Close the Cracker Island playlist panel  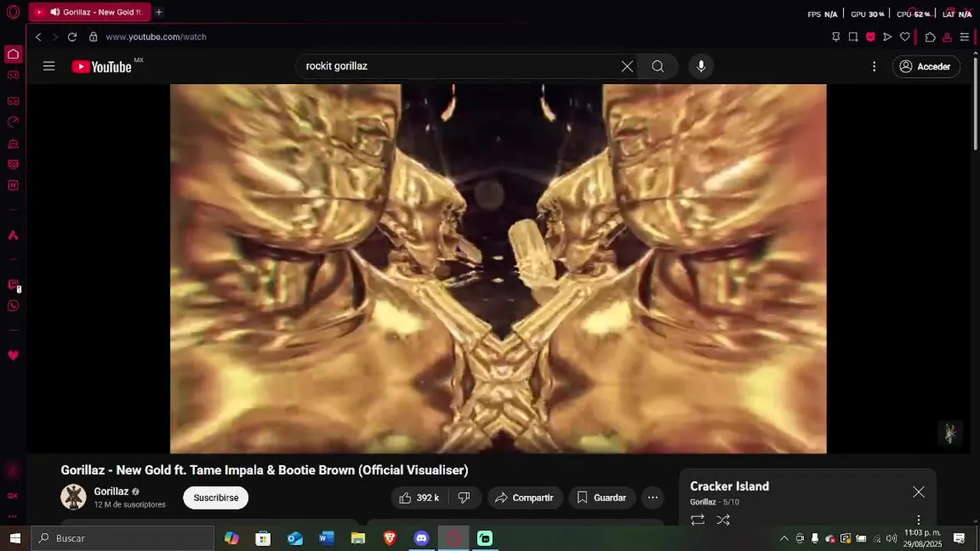919,492
